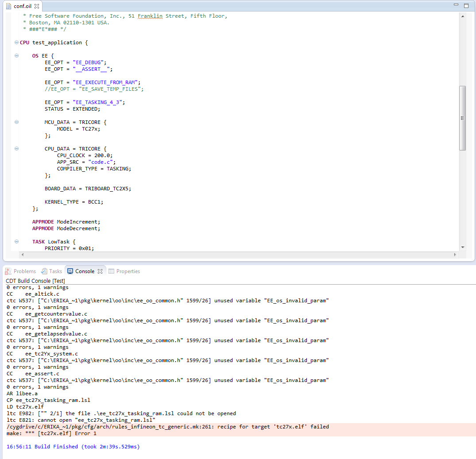
Task: Click CDT Build Console [Test] label
Action: [35, 281]
